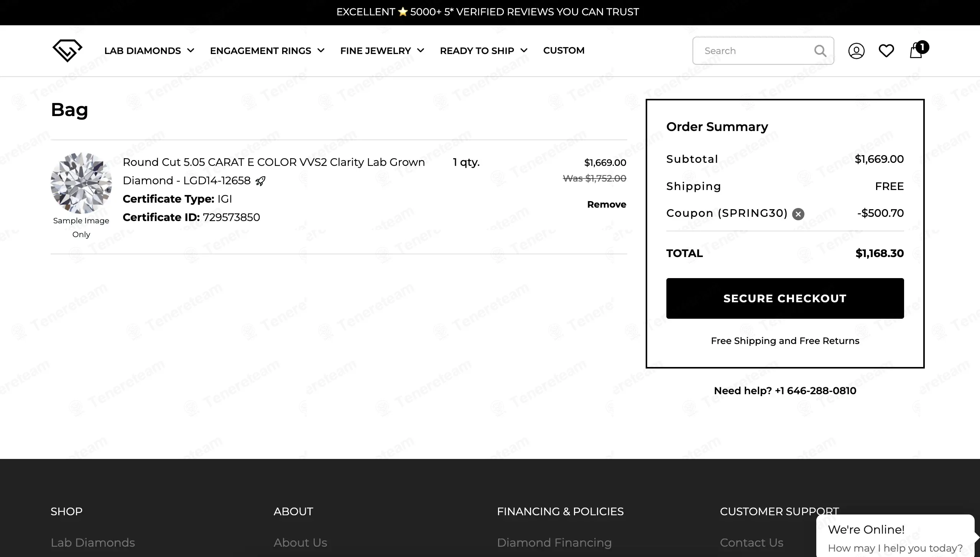Click the Subtotal $1,669.00 value
This screenshot has height=557, width=980.
(x=879, y=159)
